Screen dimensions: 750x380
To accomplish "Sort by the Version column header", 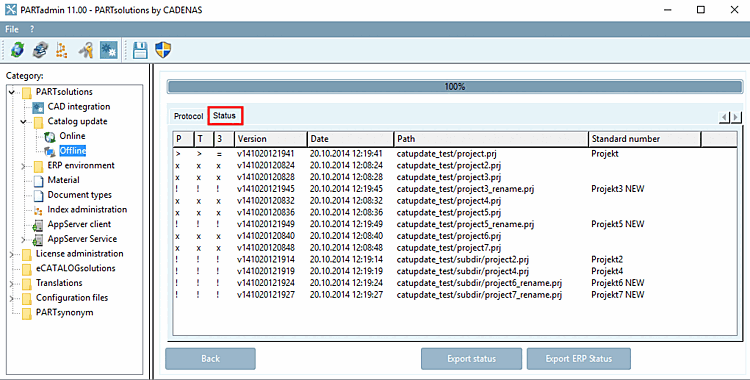I will click(x=271, y=139).
